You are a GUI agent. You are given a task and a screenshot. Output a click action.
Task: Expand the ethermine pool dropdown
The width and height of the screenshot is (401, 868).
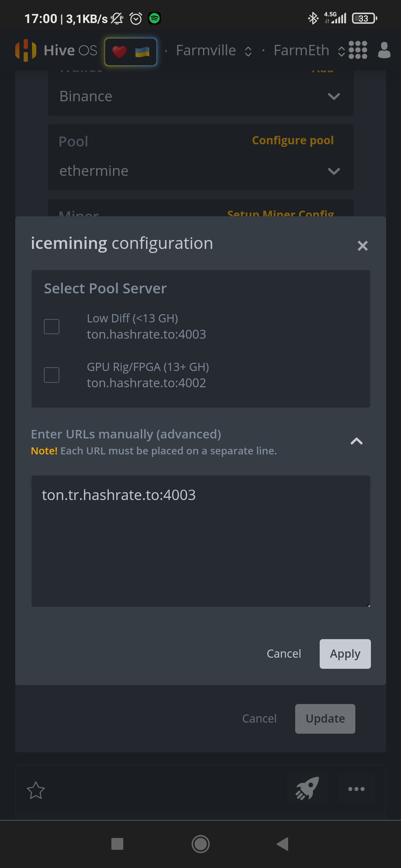200,171
